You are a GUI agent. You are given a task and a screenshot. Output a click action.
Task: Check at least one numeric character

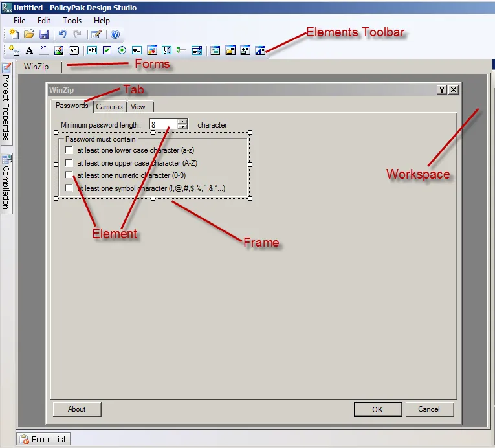(x=69, y=175)
